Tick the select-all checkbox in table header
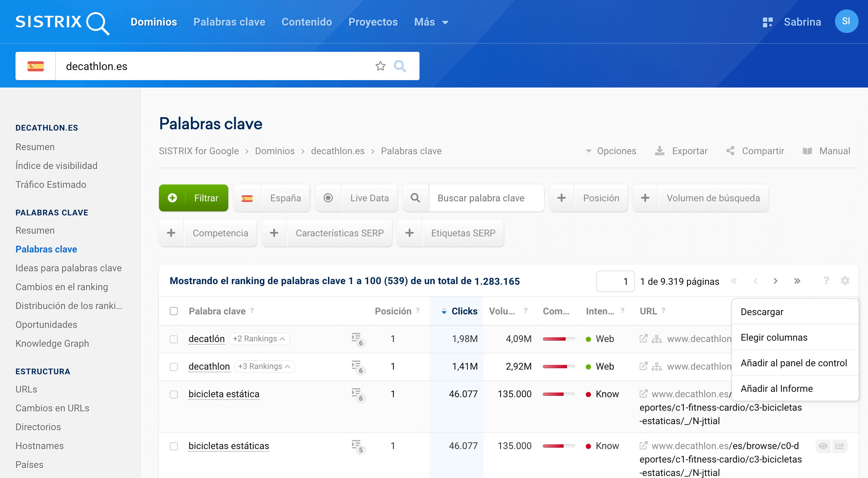This screenshot has width=868, height=478. click(x=173, y=311)
